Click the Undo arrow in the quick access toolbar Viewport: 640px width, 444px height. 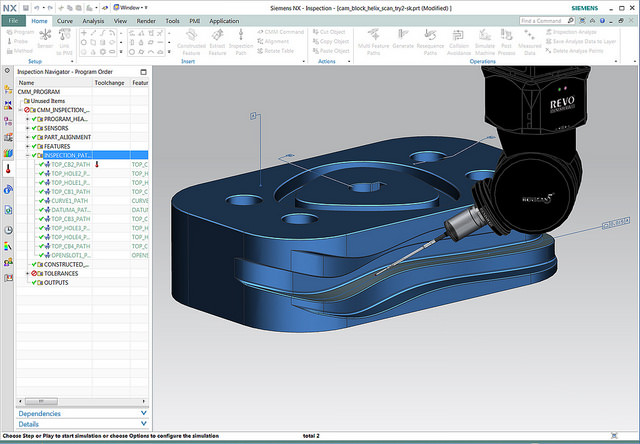coord(36,8)
